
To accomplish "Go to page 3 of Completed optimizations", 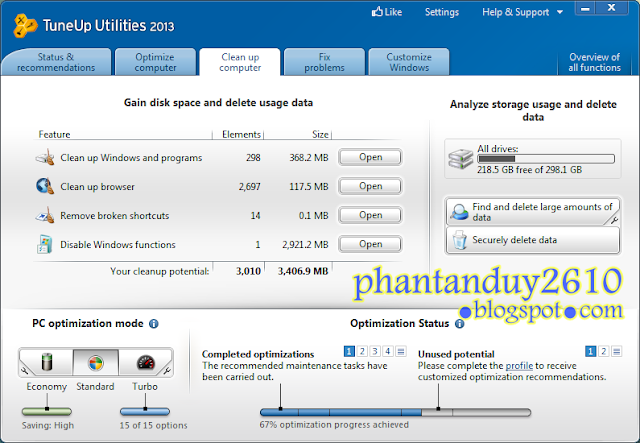I will [x=375, y=351].
